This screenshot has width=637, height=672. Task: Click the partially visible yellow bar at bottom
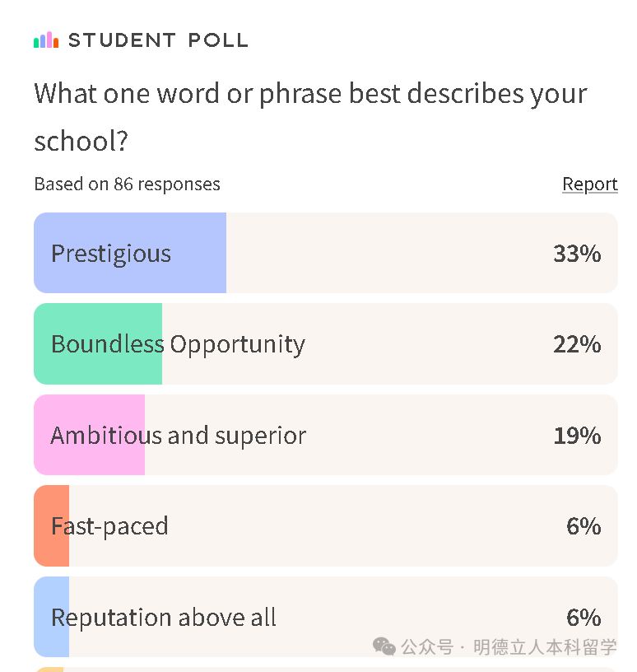[x=49, y=670]
